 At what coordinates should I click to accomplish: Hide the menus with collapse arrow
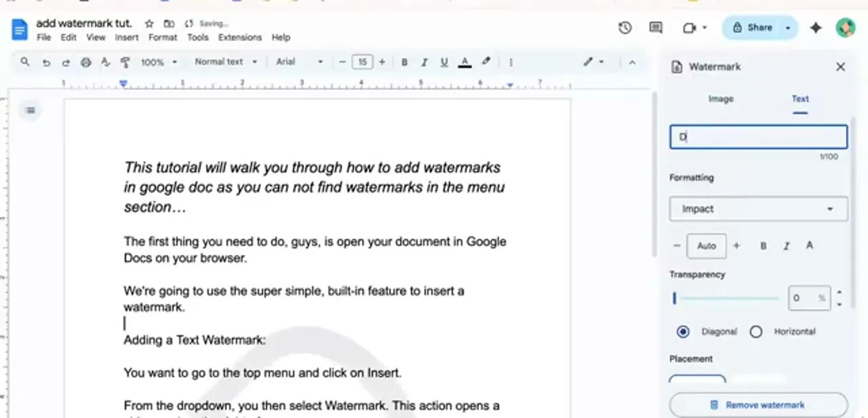coord(632,62)
